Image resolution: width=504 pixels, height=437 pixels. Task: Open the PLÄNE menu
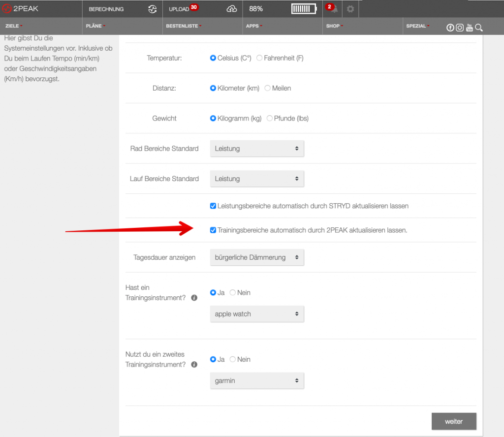tap(95, 26)
